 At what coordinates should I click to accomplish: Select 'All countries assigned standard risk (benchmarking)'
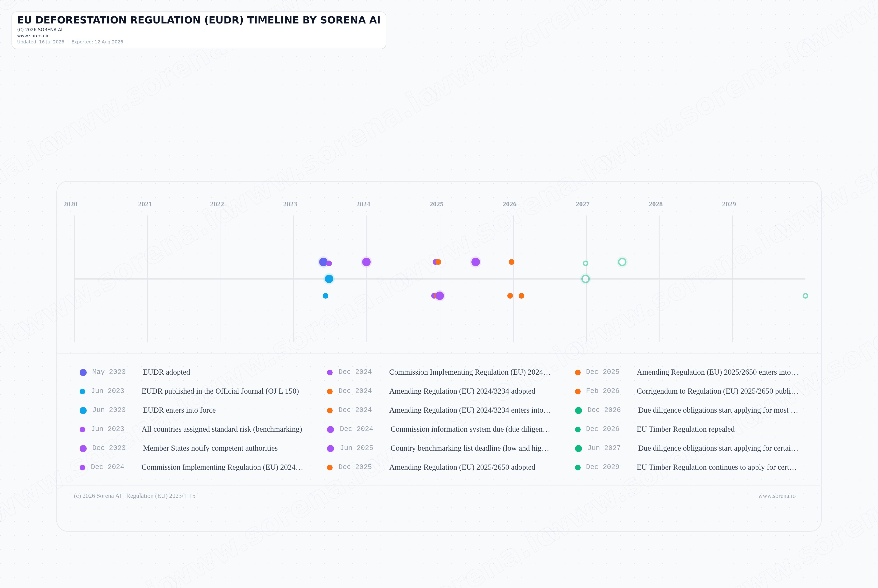(222, 429)
